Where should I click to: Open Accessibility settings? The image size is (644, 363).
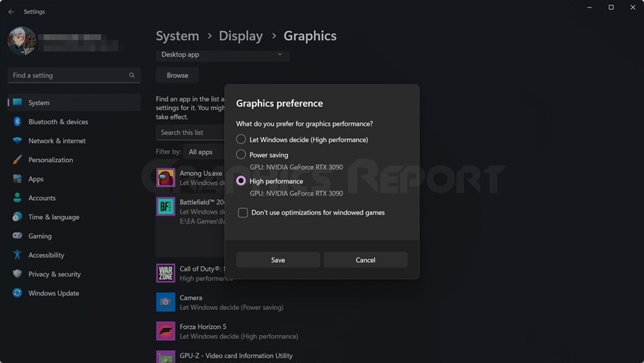(74, 255)
